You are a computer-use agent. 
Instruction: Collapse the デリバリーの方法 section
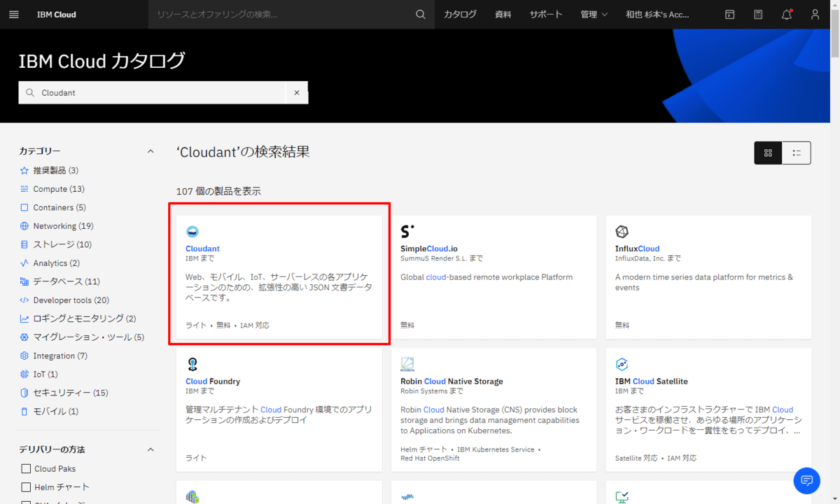tap(149, 449)
